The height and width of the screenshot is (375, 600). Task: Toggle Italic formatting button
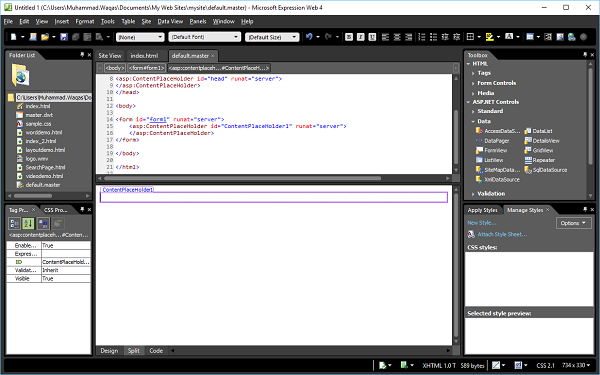(x=360, y=37)
